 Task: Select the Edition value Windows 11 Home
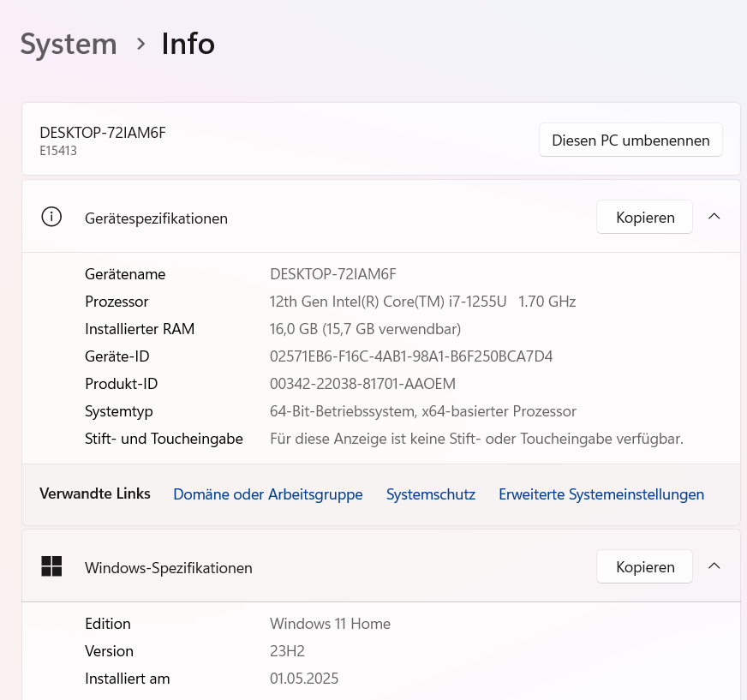[x=330, y=624]
